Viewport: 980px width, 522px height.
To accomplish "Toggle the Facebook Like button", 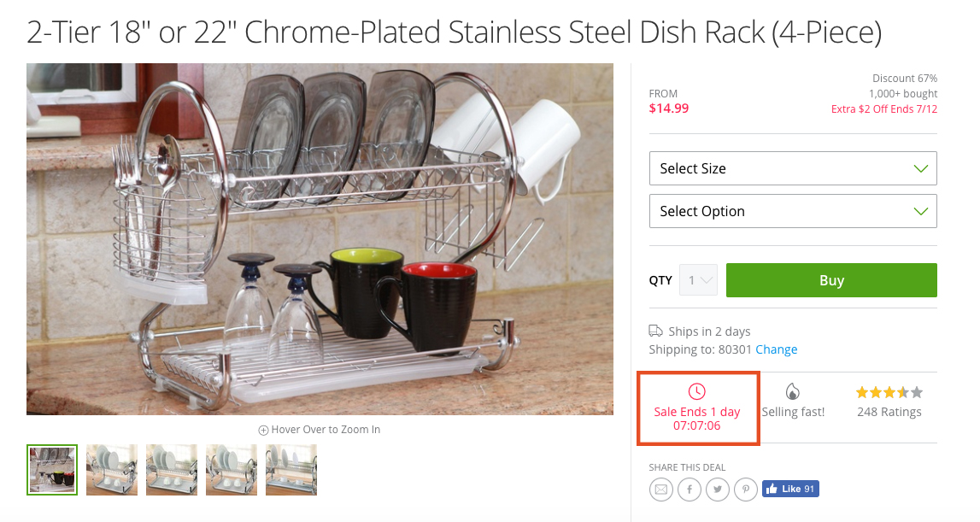I will click(790, 489).
